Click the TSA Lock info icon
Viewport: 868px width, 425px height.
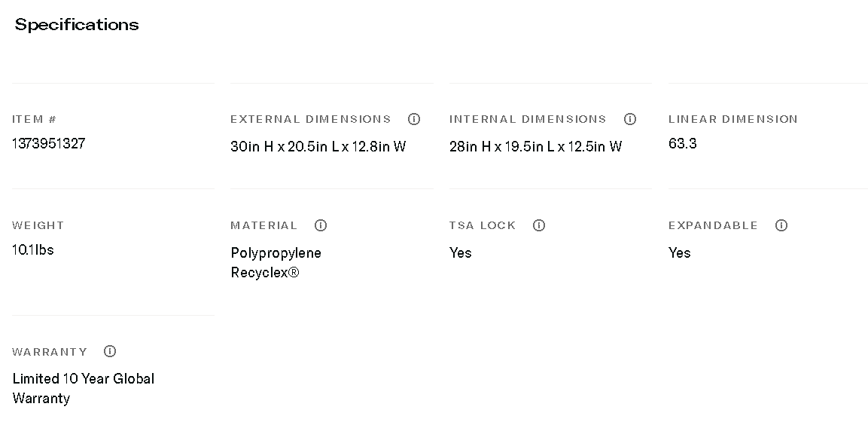tap(539, 225)
